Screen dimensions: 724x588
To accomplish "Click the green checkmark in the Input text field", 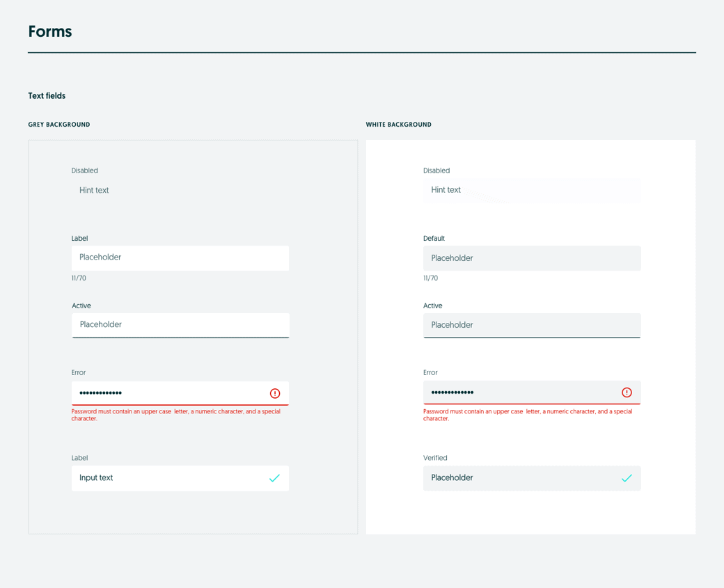I will [274, 478].
